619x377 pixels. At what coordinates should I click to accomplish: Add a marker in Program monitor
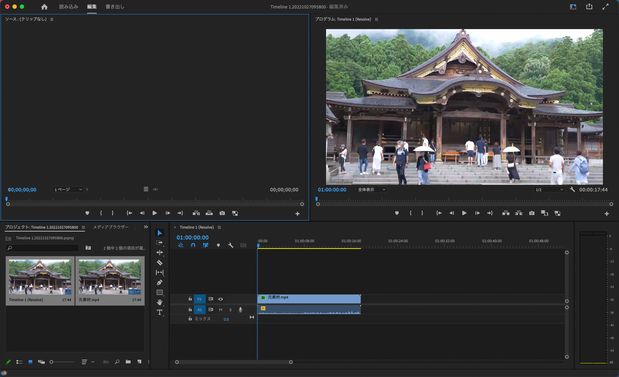397,213
